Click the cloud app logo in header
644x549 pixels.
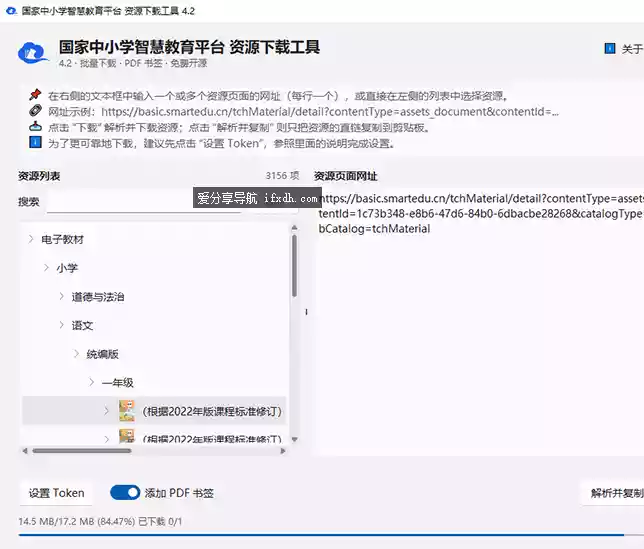(x=32, y=53)
